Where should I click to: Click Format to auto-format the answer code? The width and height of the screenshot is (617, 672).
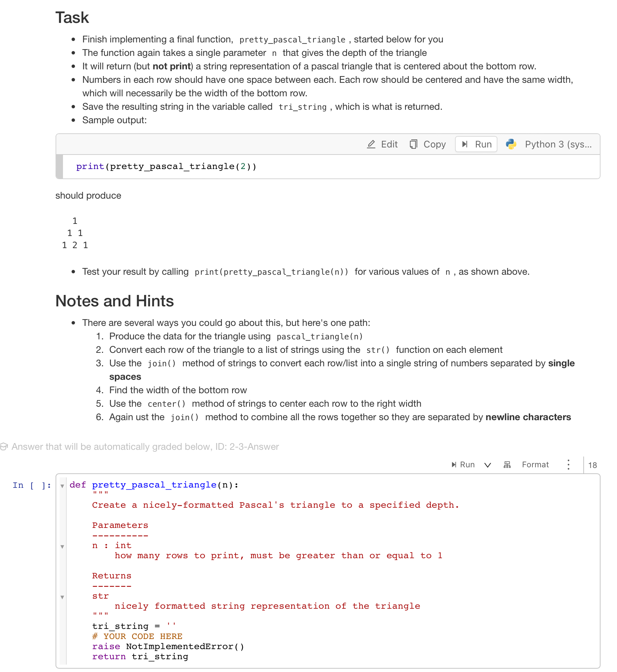click(535, 465)
